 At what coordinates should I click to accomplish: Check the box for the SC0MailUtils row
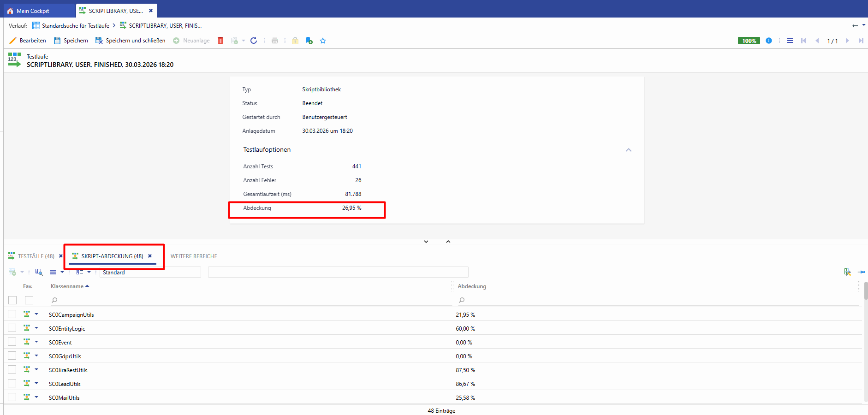12,397
